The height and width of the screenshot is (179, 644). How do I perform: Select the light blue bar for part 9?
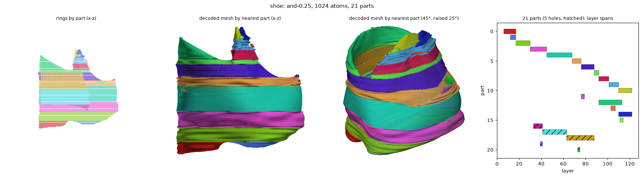click(614, 85)
